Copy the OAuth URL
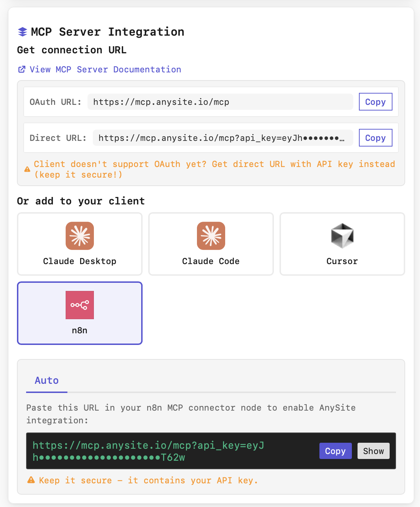The width and height of the screenshot is (420, 507). 376,102
